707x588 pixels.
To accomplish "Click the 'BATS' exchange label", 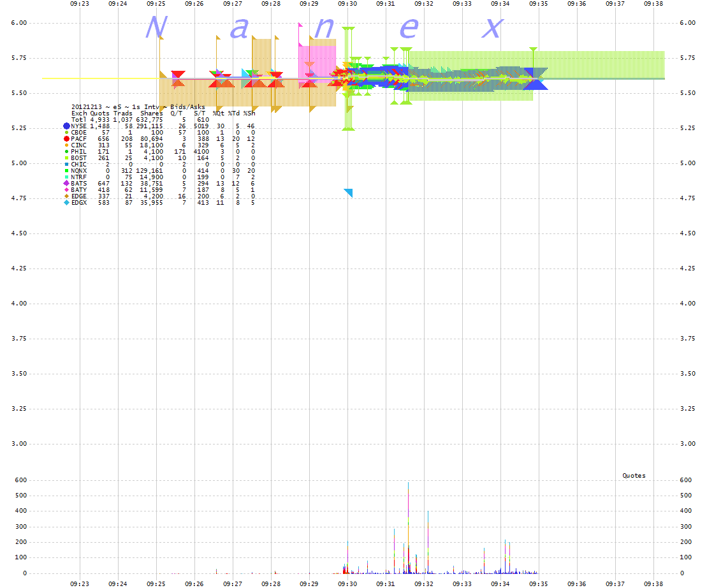I will pyautogui.click(x=79, y=184).
